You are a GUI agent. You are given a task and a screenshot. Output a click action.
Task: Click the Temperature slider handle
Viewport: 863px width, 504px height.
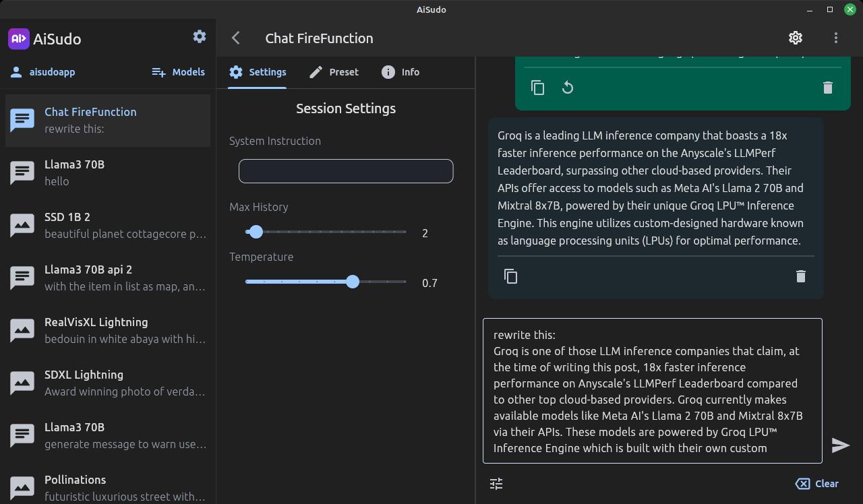click(x=353, y=282)
